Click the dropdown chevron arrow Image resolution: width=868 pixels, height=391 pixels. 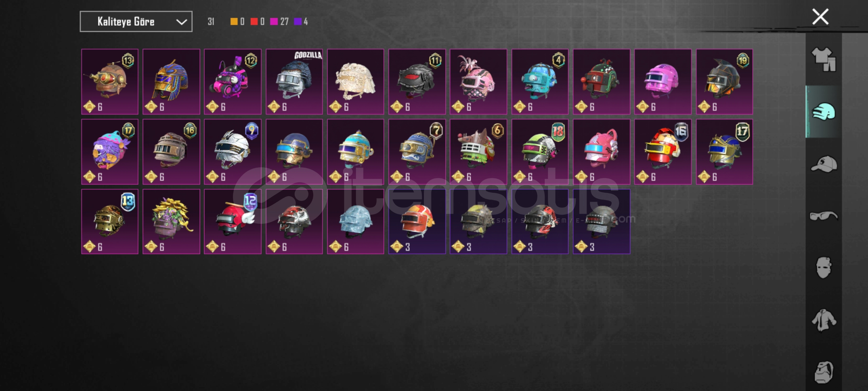click(x=181, y=22)
